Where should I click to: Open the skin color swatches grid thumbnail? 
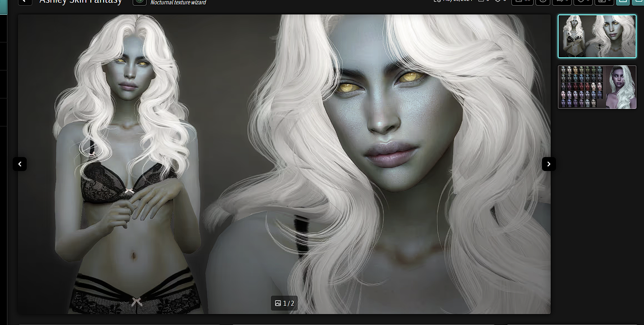tap(597, 87)
